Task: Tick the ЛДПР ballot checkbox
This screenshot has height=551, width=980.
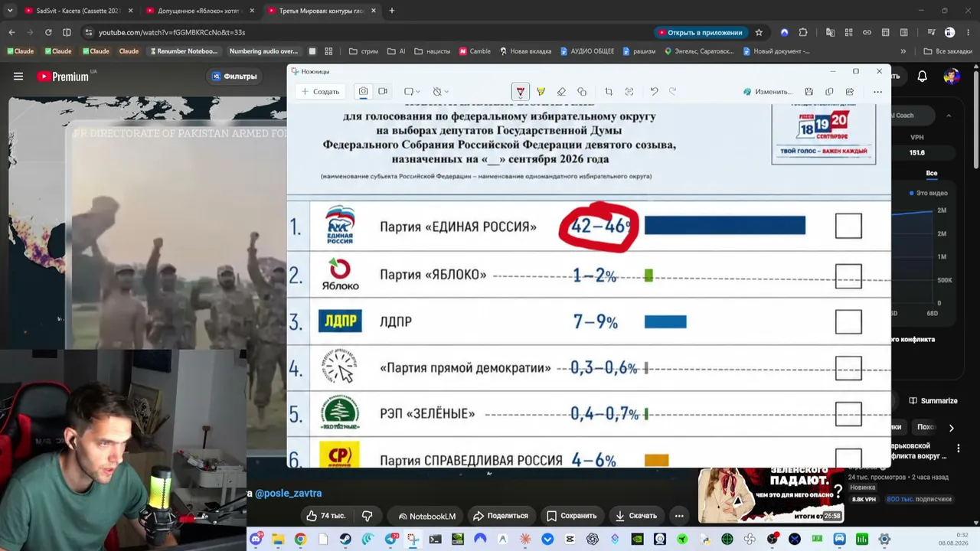Action: (848, 321)
